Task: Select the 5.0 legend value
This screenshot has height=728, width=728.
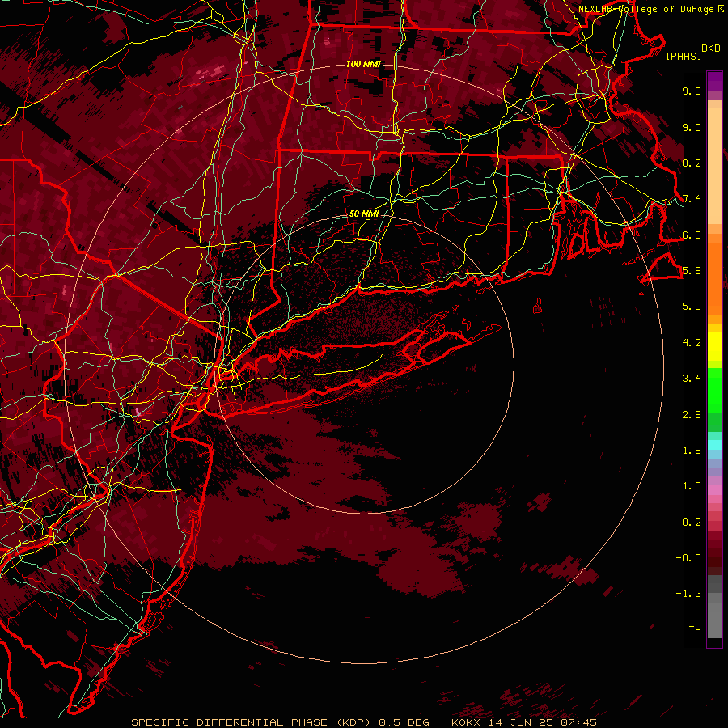Action: 692,307
